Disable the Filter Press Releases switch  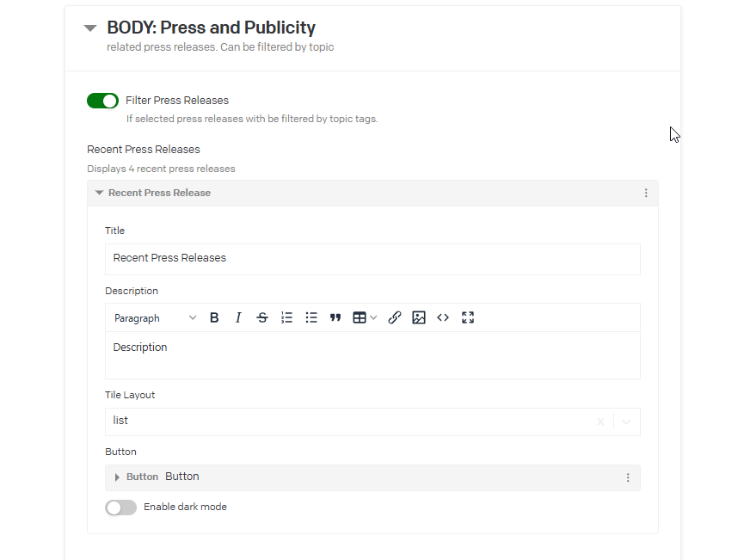tap(102, 101)
